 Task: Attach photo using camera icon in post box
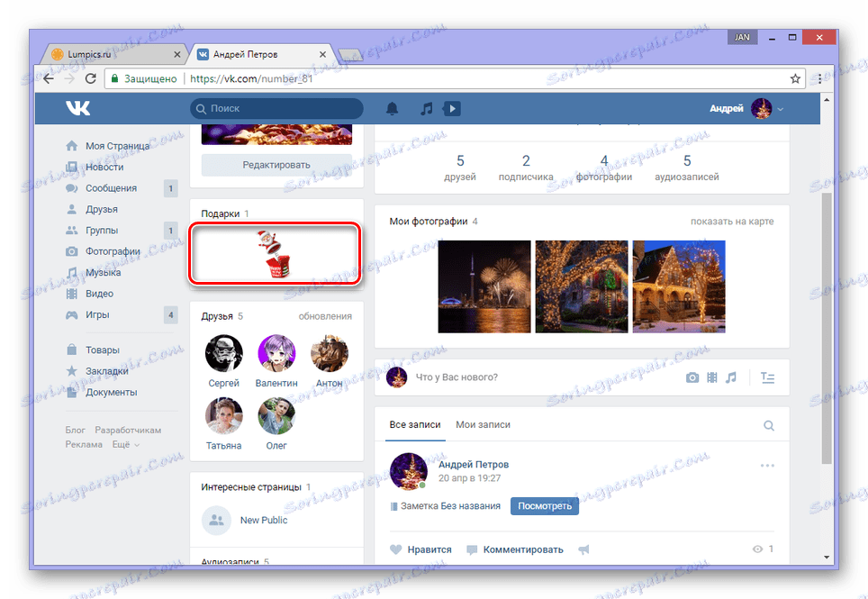coord(692,377)
